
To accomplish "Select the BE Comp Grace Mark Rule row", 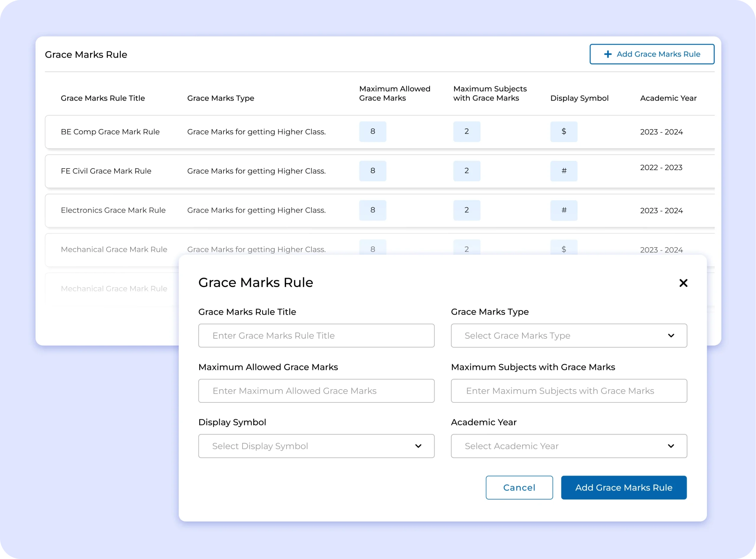I will (x=110, y=132).
